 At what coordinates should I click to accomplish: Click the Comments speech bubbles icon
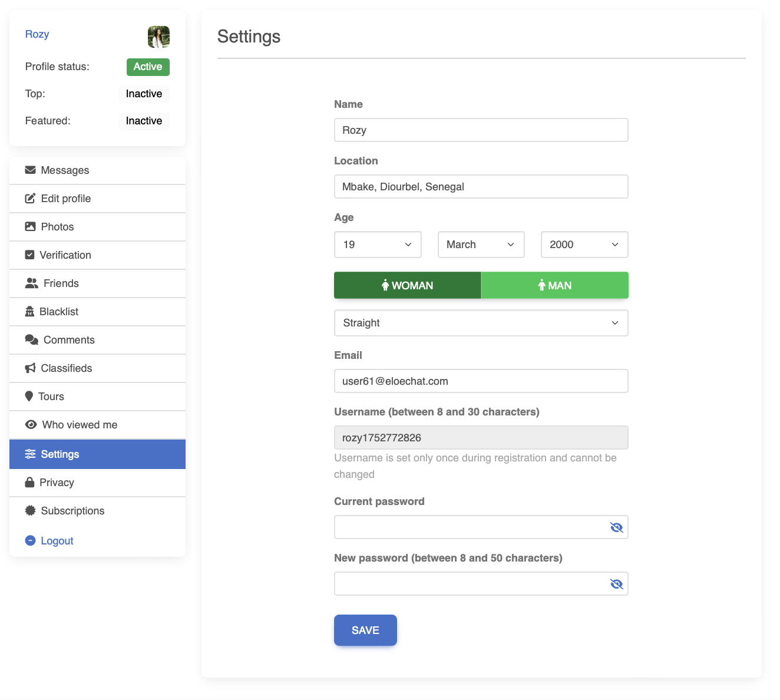pos(31,340)
